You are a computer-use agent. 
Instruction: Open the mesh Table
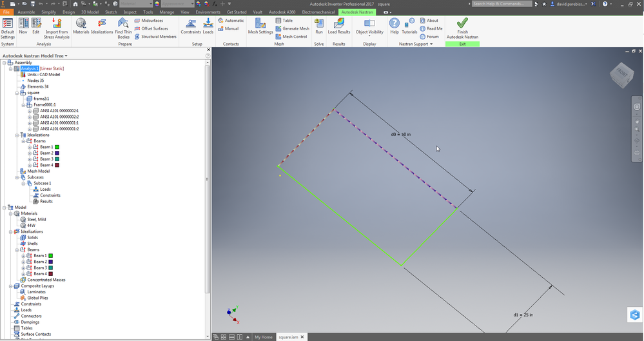[x=284, y=21]
